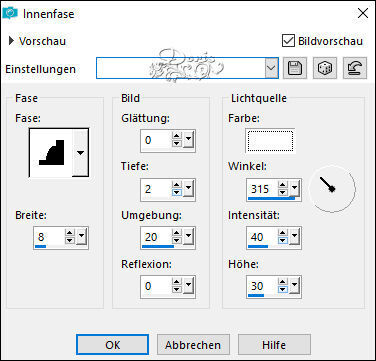Increase the Tiefe value with up arrow
This screenshot has height=361, width=376.
click(177, 186)
